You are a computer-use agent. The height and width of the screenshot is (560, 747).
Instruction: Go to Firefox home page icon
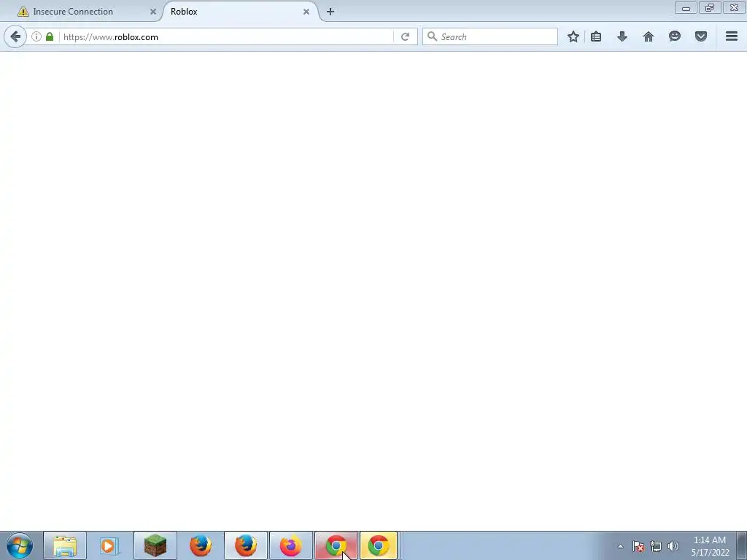pos(649,36)
